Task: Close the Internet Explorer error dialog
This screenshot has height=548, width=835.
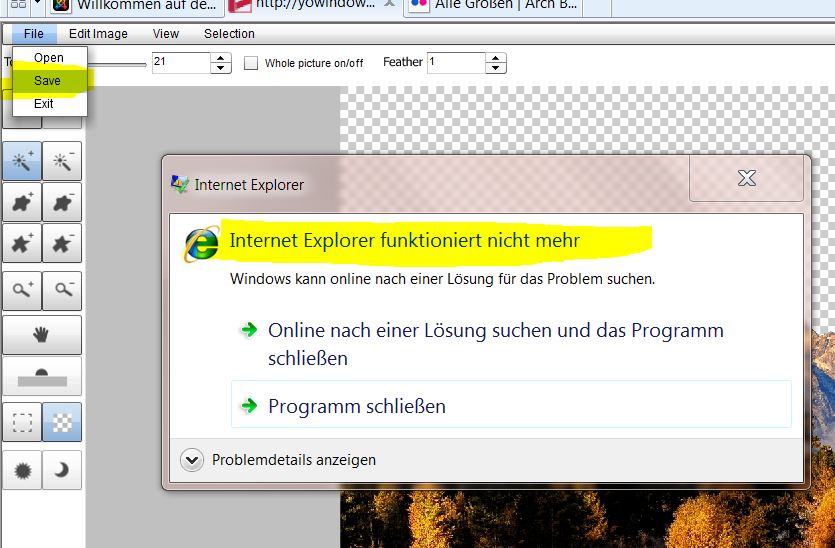Action: click(x=746, y=178)
